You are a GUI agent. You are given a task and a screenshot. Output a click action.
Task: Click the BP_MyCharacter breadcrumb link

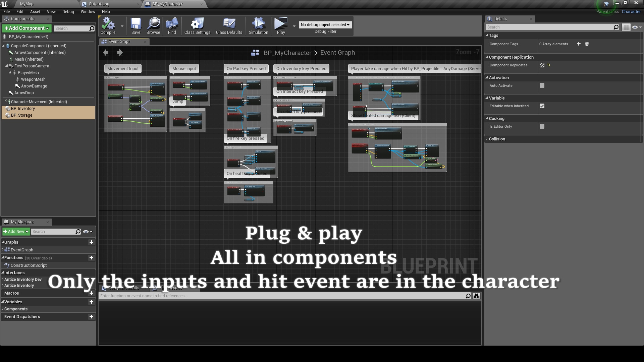coord(287,53)
